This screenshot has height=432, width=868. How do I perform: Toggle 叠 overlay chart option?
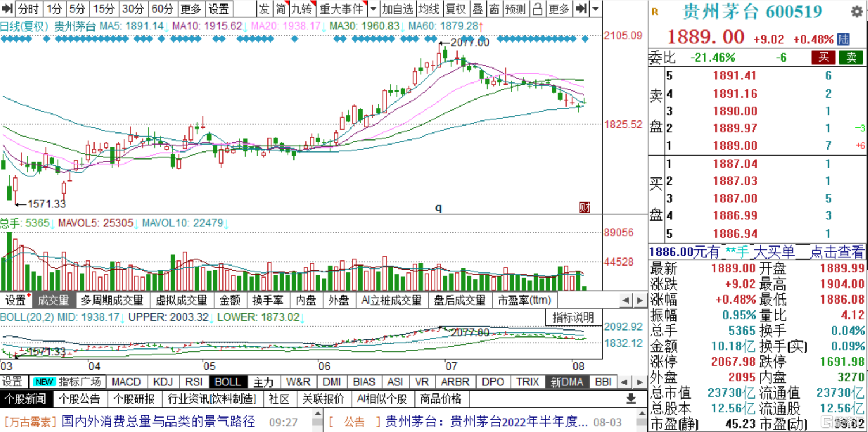click(478, 9)
